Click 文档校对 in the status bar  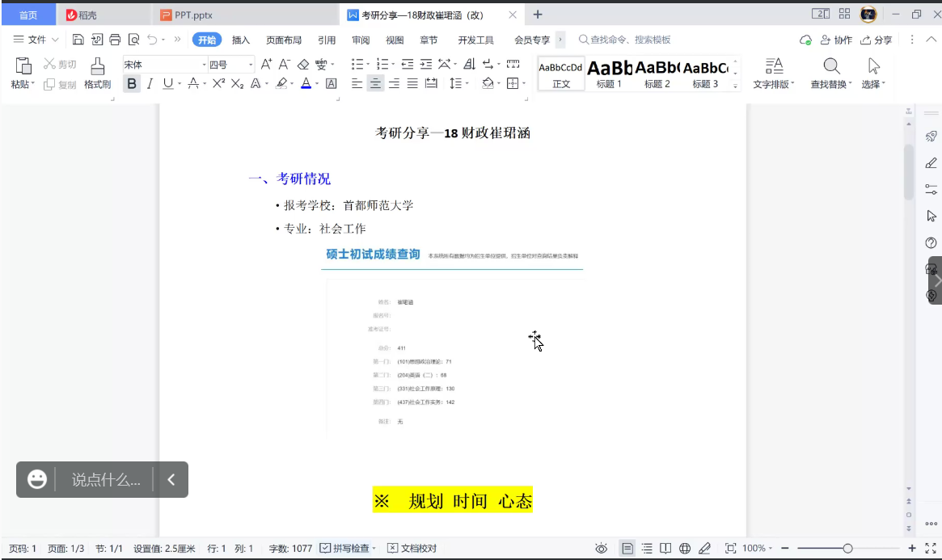[414, 548]
